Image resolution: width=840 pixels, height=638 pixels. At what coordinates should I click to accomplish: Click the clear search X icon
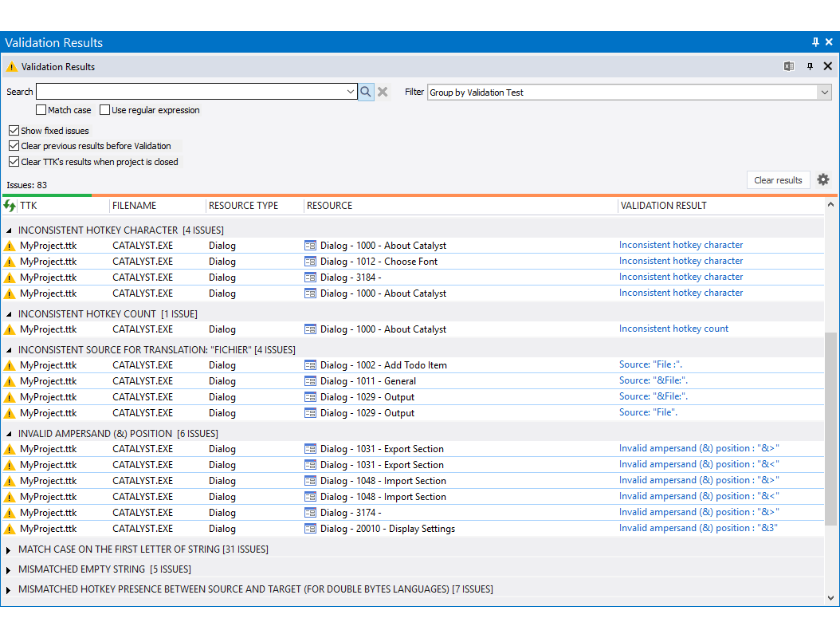point(383,92)
